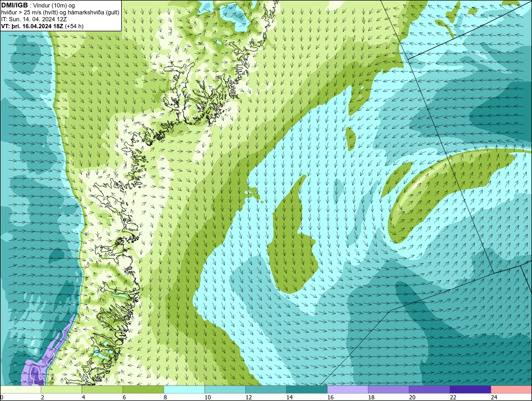Pick the 12–14 m/s teal legend swatch
This screenshot has width=532, height=401.
click(x=266, y=389)
